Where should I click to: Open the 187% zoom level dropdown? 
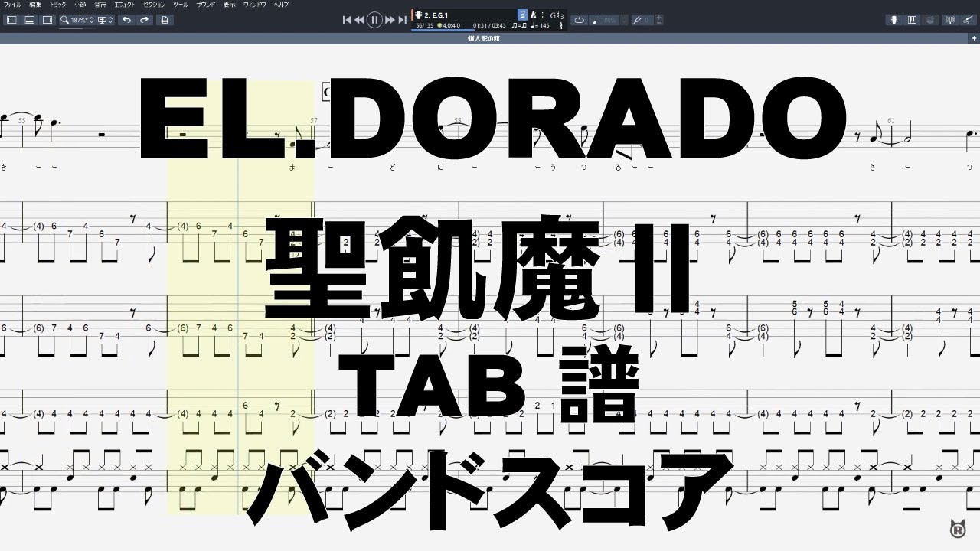[x=83, y=20]
